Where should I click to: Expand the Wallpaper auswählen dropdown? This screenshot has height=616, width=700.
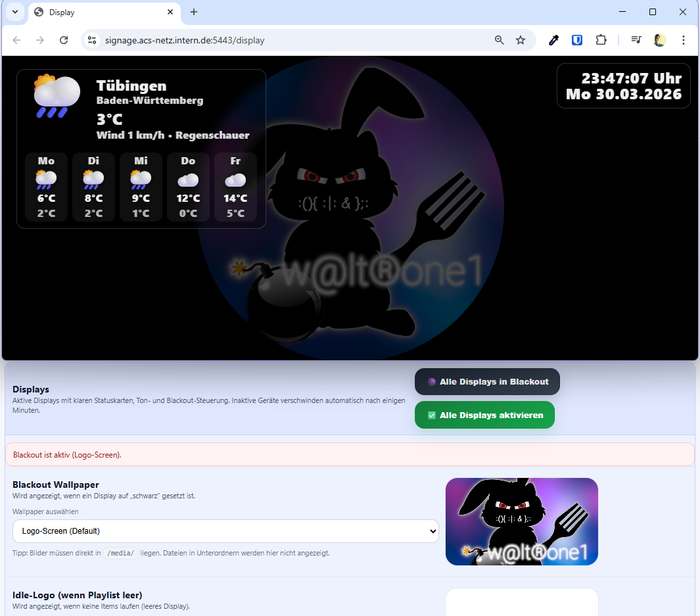(x=225, y=531)
